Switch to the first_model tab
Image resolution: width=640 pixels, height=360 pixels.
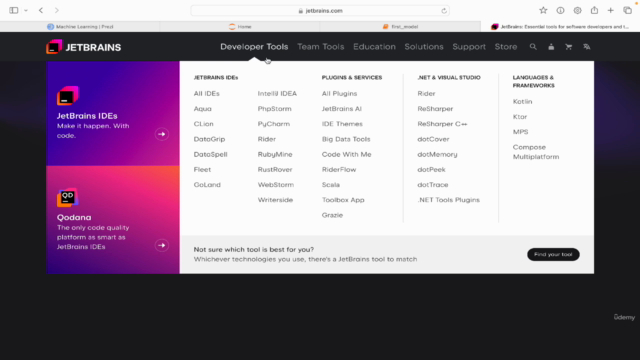point(400,27)
